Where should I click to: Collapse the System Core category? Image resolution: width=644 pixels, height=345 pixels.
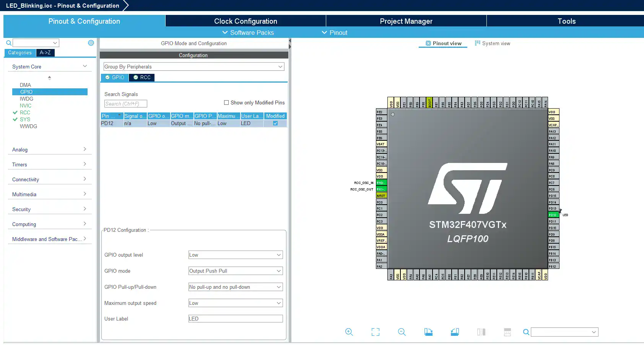(50, 67)
